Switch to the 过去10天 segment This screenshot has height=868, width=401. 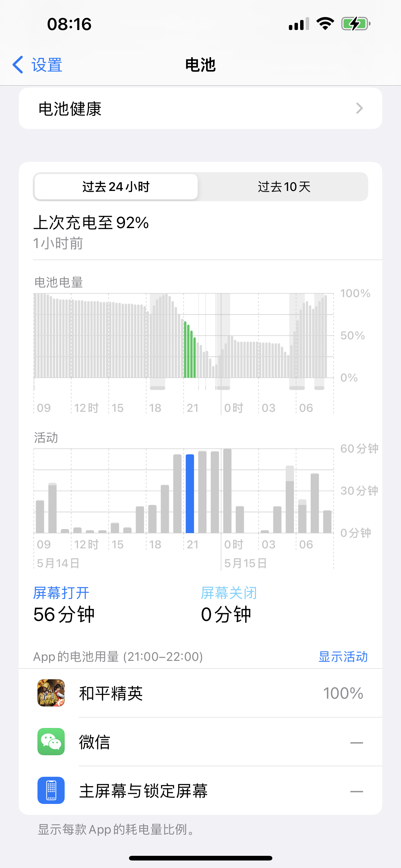click(x=284, y=187)
